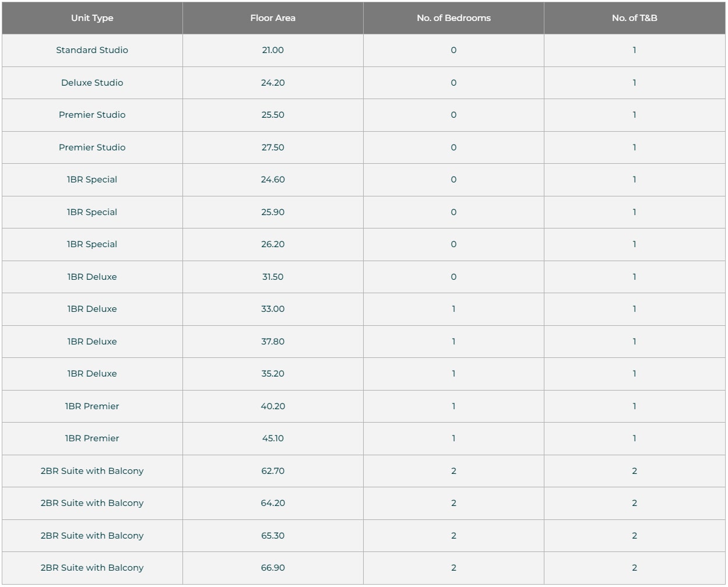Select 2BR Suite with Balcony in 62.70 row
Viewport: 728px width, 587px height.
tap(92, 471)
